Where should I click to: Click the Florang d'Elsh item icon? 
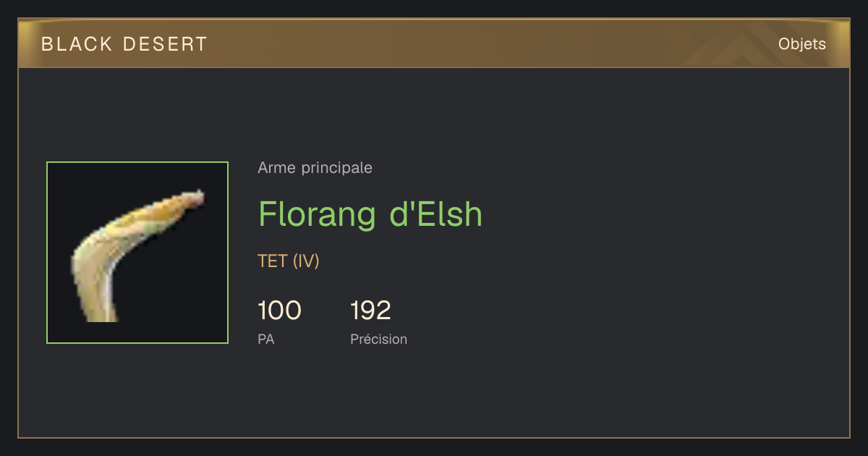pos(137,253)
